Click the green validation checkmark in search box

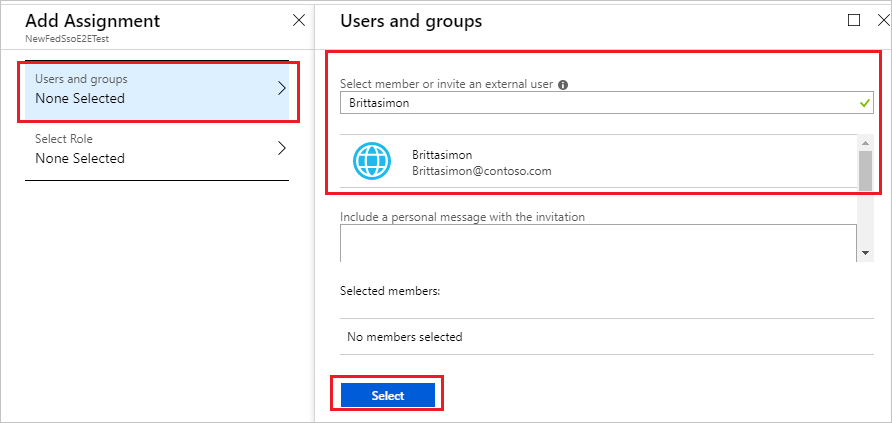pyautogui.click(x=865, y=103)
